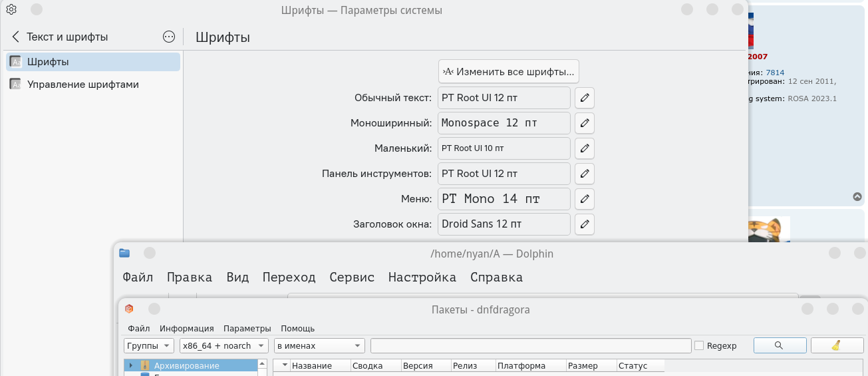This screenshot has height=376, width=868.
Task: Open font chooser for Маленький font
Action: click(584, 148)
